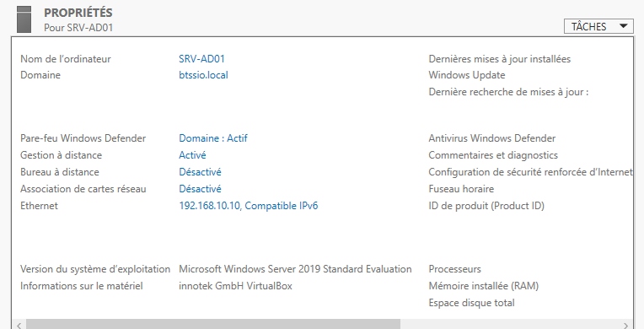Click the Pour SRV-AD01 subtitle
644x329 pixels.
[78, 28]
